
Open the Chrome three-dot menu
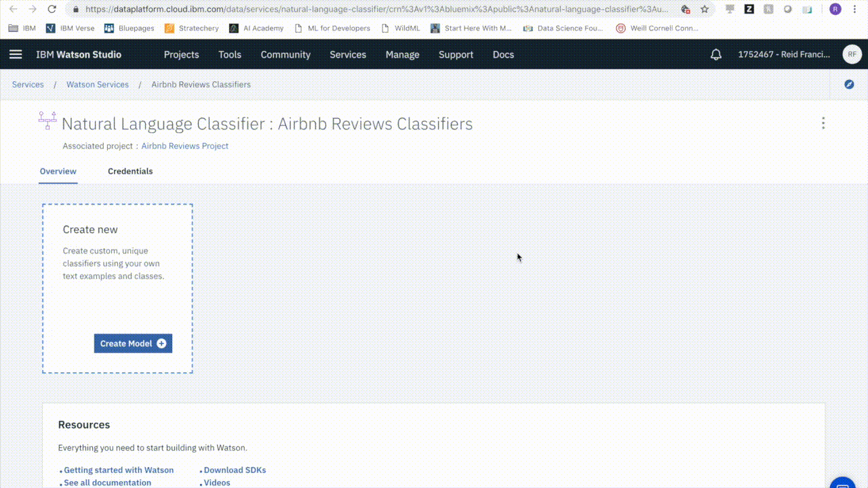pyautogui.click(x=856, y=9)
